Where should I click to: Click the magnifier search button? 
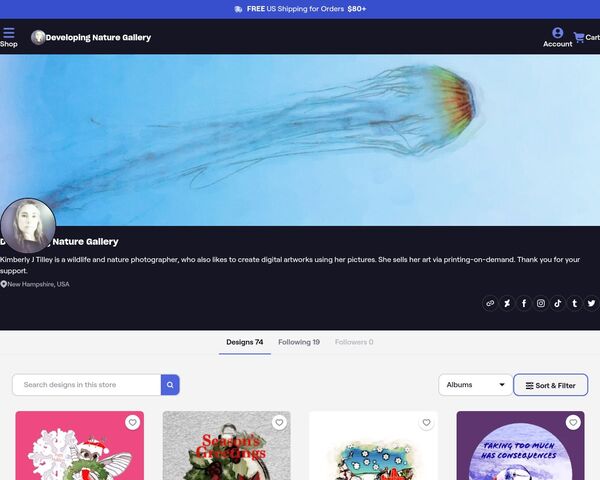170,385
